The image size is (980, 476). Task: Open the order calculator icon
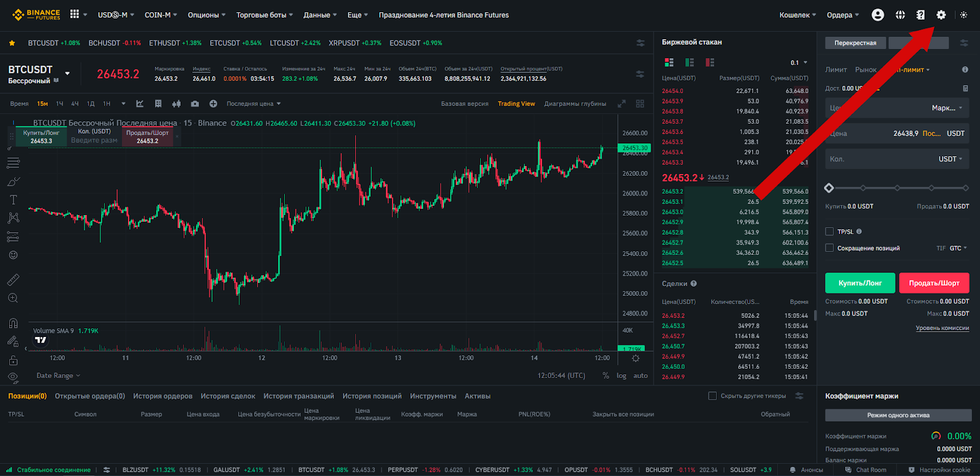pyautogui.click(x=965, y=88)
